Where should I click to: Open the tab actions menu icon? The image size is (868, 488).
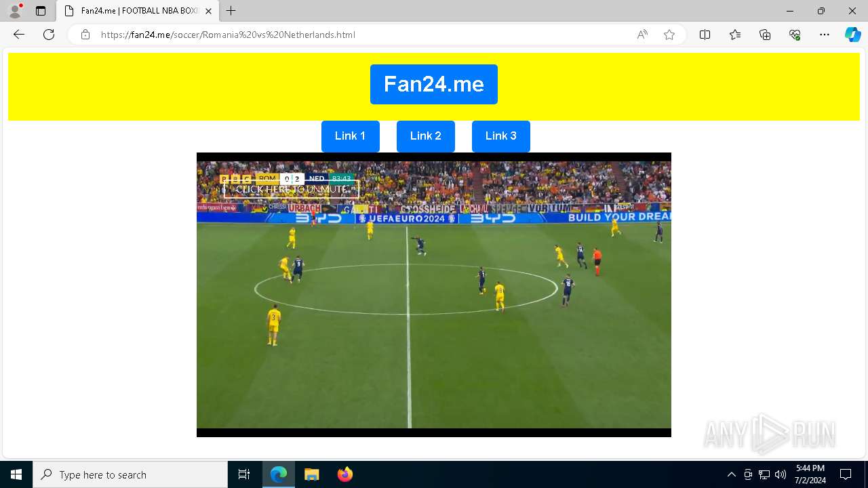tap(41, 11)
